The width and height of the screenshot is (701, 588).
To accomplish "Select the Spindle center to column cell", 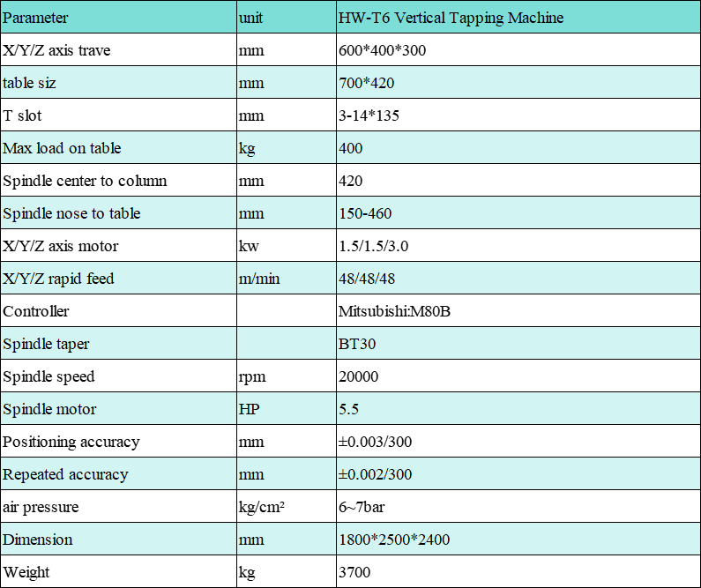I will point(118,180).
